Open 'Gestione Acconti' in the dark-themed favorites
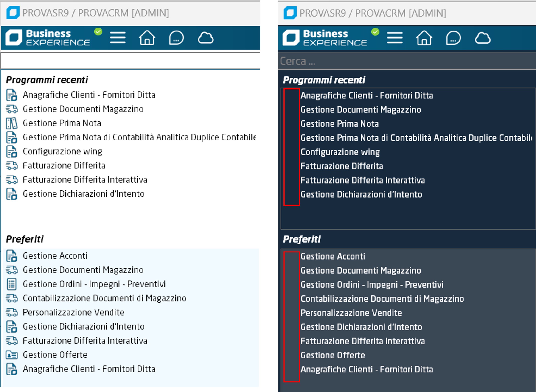536x392 pixels. tap(333, 257)
